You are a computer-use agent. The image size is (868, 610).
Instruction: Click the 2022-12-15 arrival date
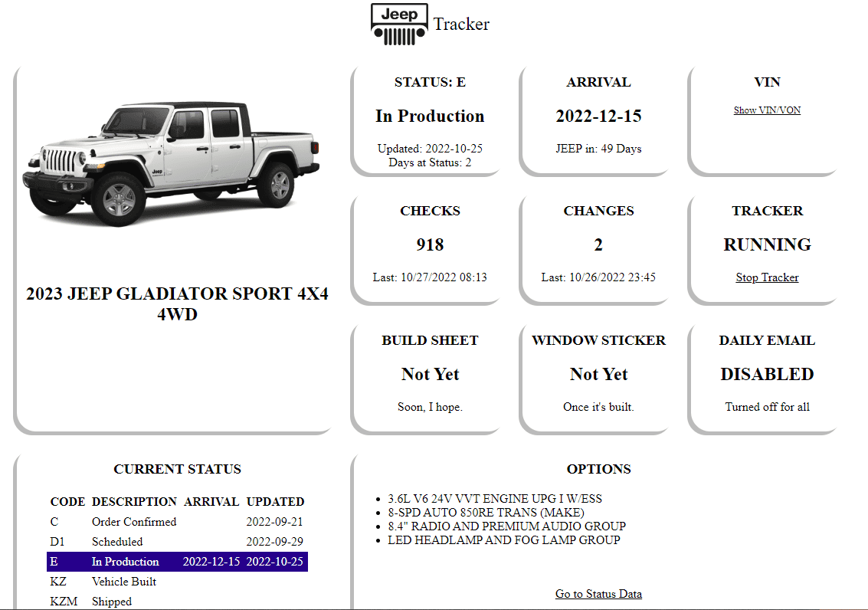point(598,116)
